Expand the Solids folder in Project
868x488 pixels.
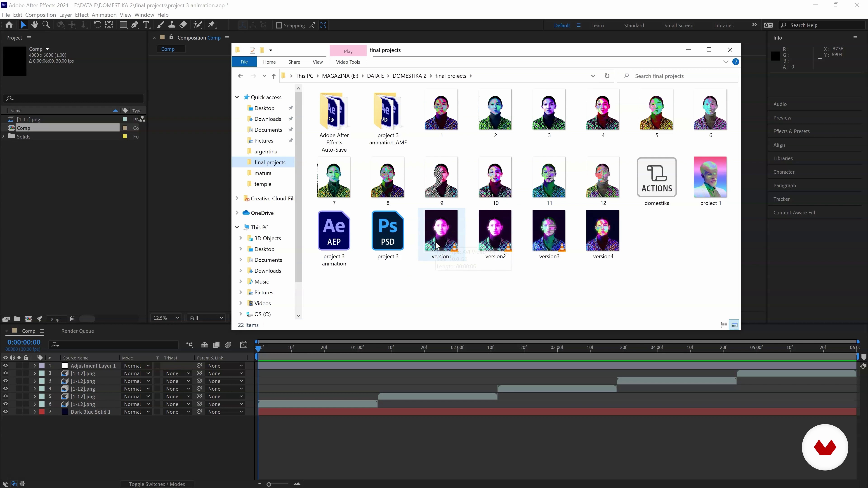(4, 136)
